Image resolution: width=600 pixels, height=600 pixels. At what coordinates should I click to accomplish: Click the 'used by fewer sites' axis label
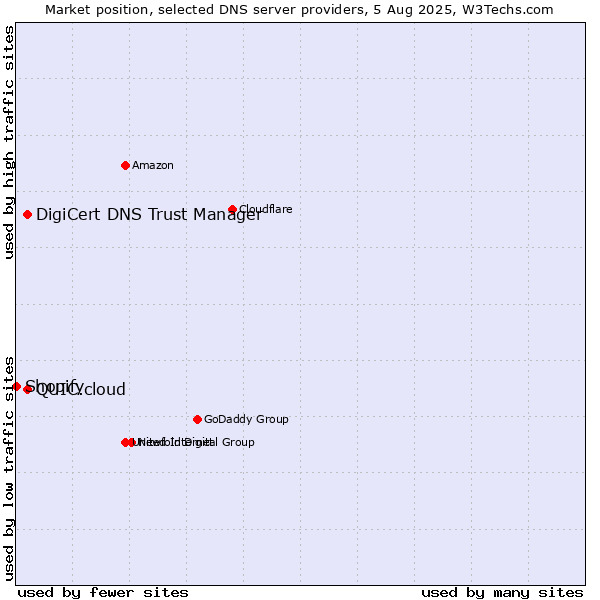pyautogui.click(x=103, y=593)
